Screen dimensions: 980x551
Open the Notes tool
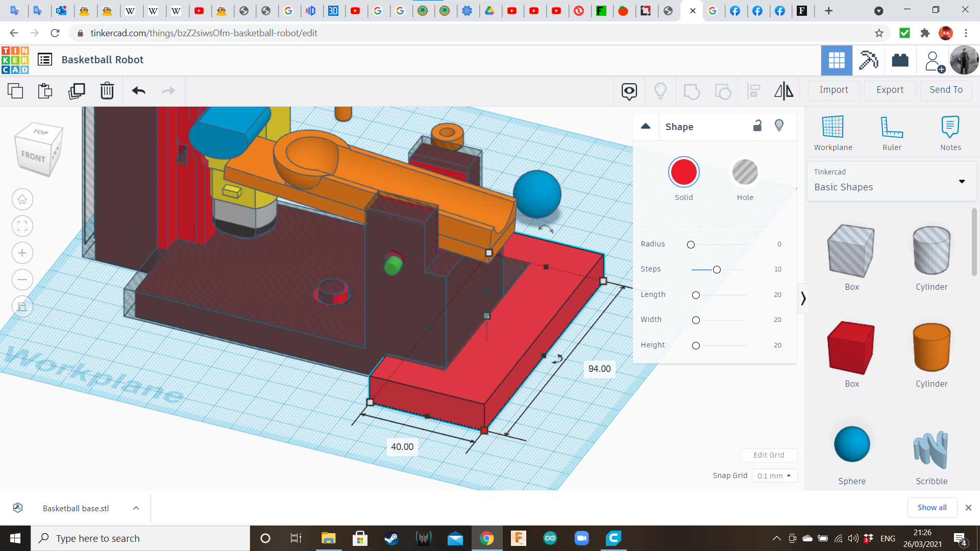(950, 132)
